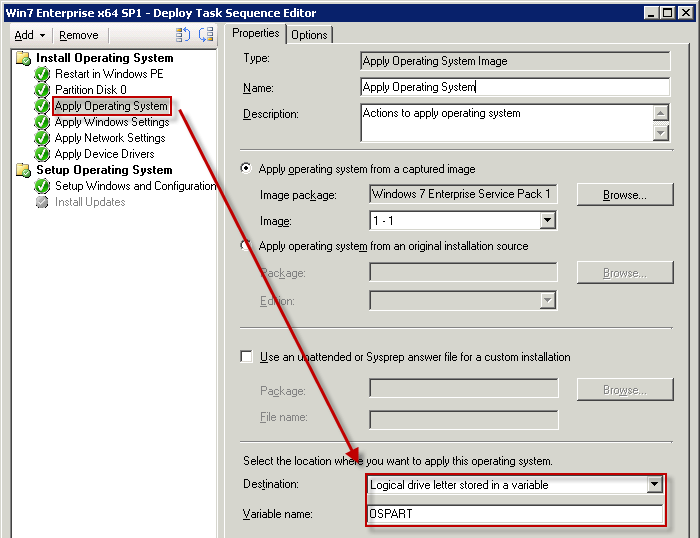
Task: Click Remove in the toolbar
Action: (79, 35)
